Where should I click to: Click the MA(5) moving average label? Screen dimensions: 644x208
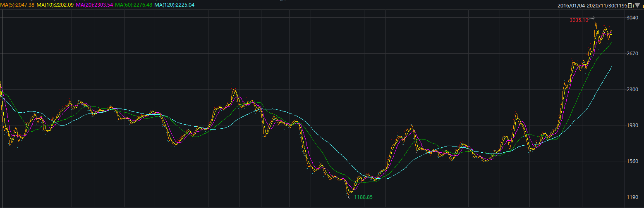tap(17, 5)
